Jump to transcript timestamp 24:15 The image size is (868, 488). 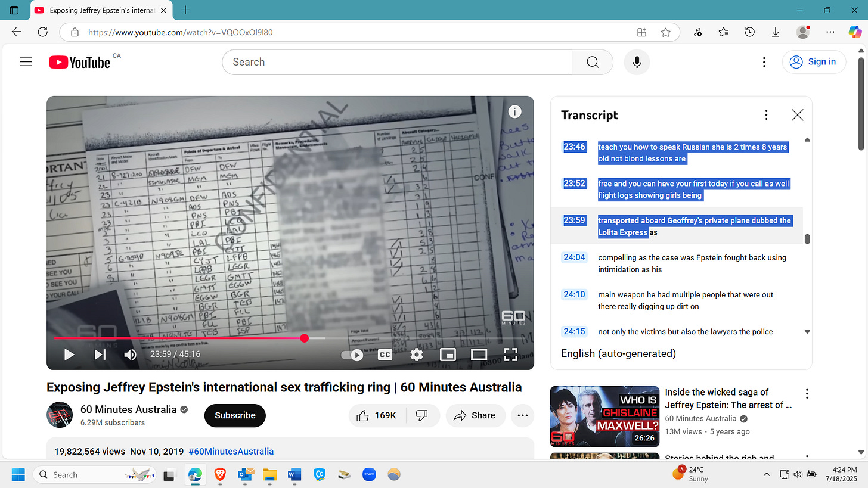pyautogui.click(x=575, y=331)
